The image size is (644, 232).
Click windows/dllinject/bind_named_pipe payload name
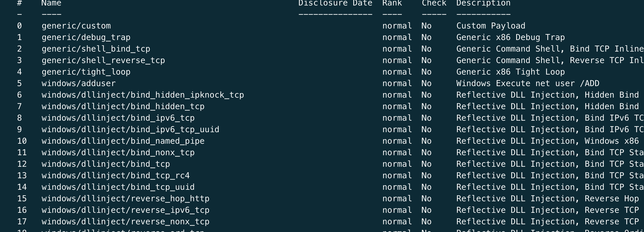point(123,141)
